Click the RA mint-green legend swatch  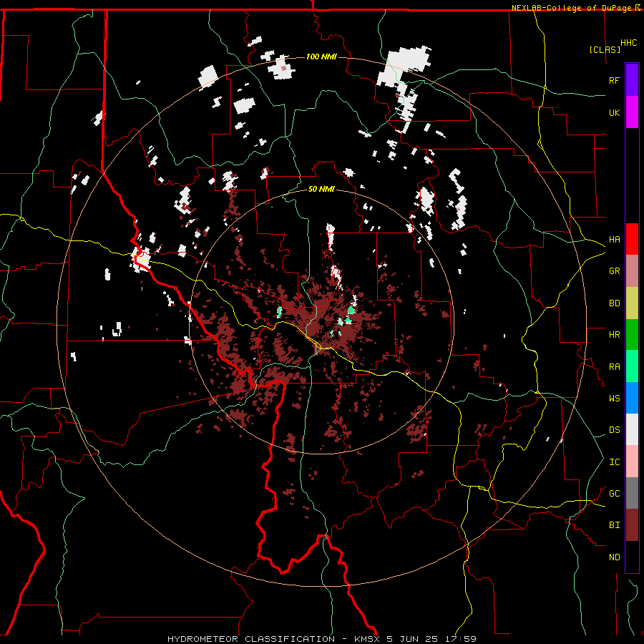pos(632,366)
